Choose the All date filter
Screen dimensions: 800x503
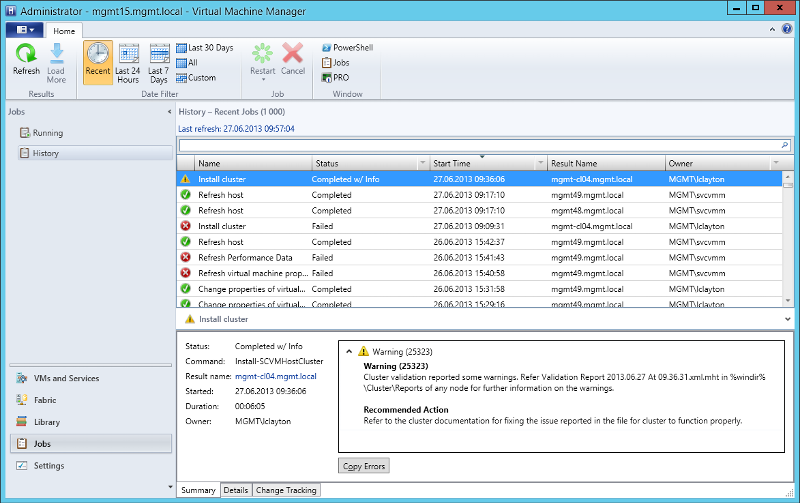[187, 63]
